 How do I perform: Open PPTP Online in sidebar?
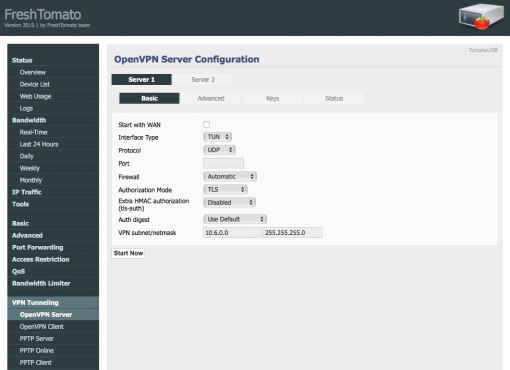pos(53,351)
